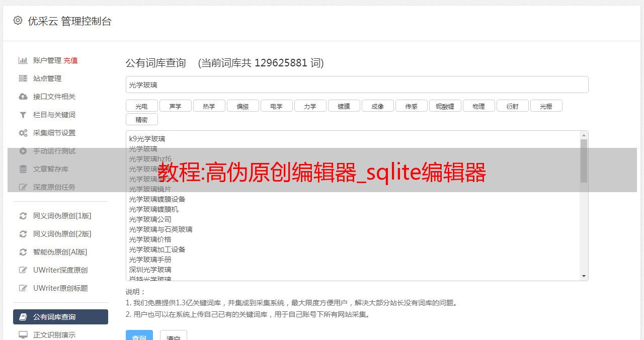Click the UWriter深度原创 edit icon
This screenshot has height=340, width=644.
pos(23,270)
